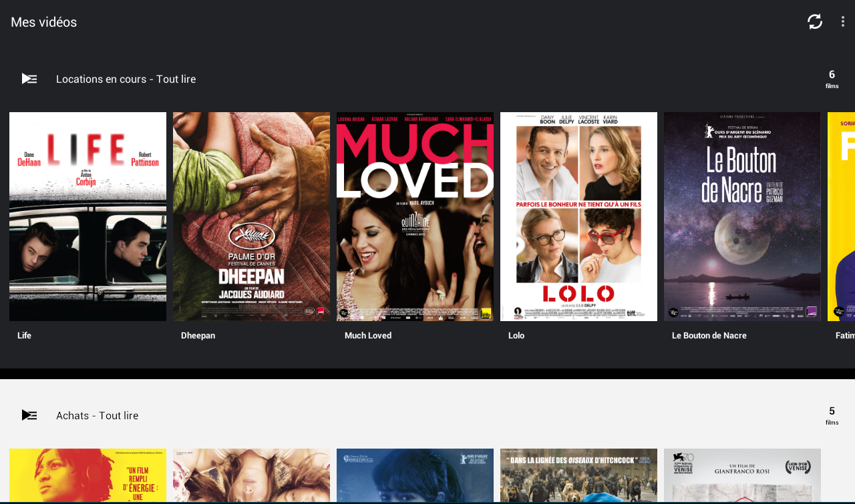Refresh the video library with sync icon
The width and height of the screenshot is (855, 504).
click(815, 21)
